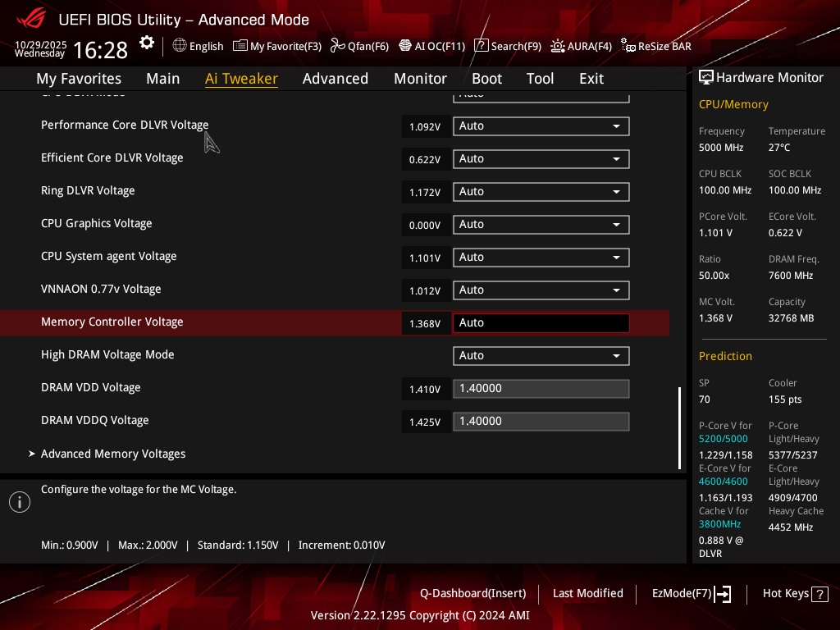The width and height of the screenshot is (840, 630).
Task: Click the 7600 MHz DRAM Freq. value
Action: pos(791,276)
